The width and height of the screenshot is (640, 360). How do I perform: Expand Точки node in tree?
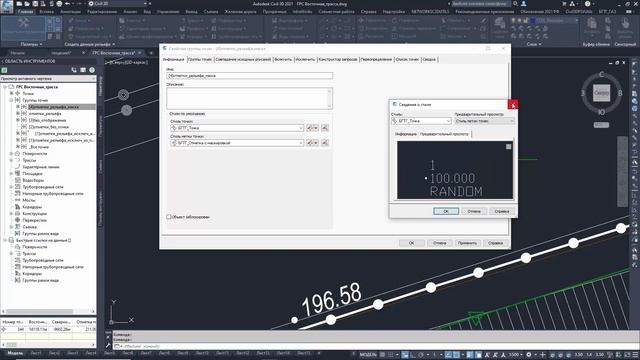point(11,93)
